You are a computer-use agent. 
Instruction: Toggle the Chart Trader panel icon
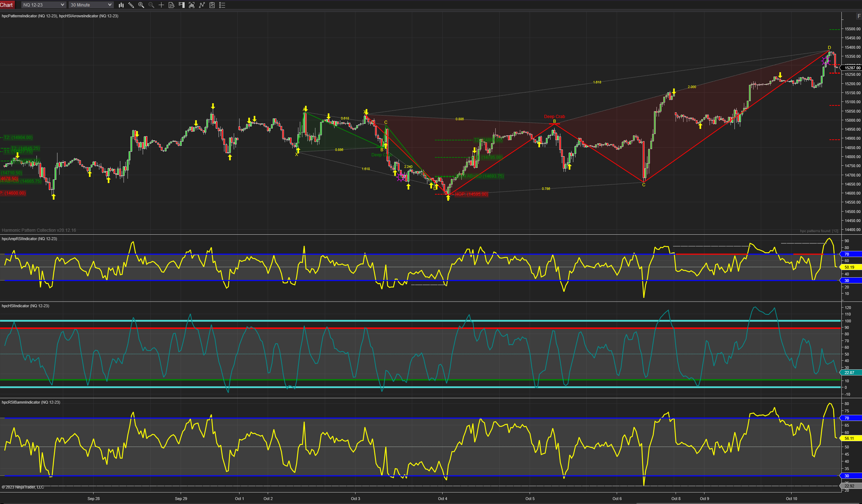click(x=182, y=5)
